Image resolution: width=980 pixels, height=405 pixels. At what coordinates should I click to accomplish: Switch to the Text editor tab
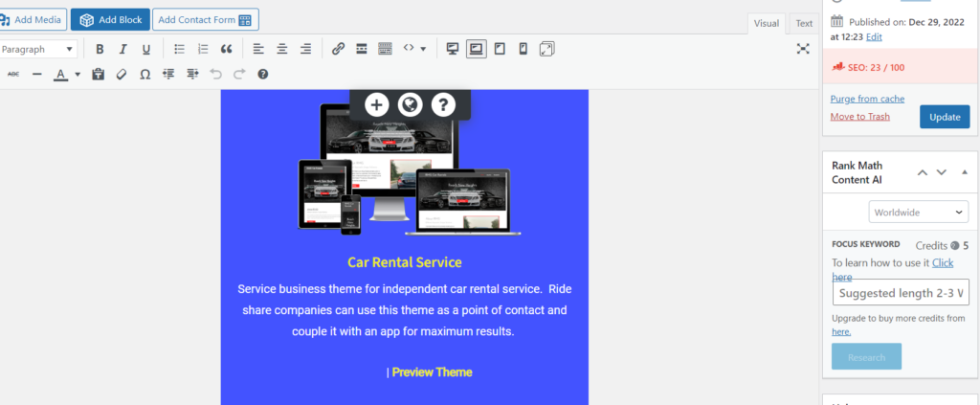804,24
